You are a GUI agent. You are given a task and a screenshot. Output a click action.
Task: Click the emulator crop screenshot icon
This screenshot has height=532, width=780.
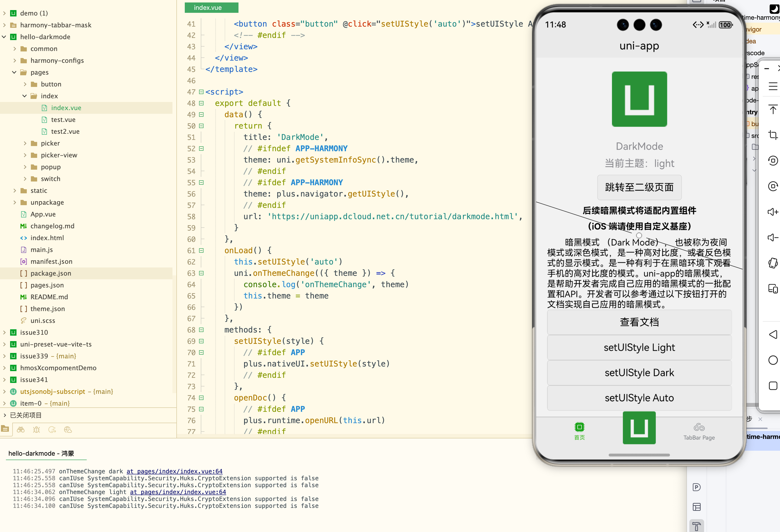pyautogui.click(x=773, y=135)
